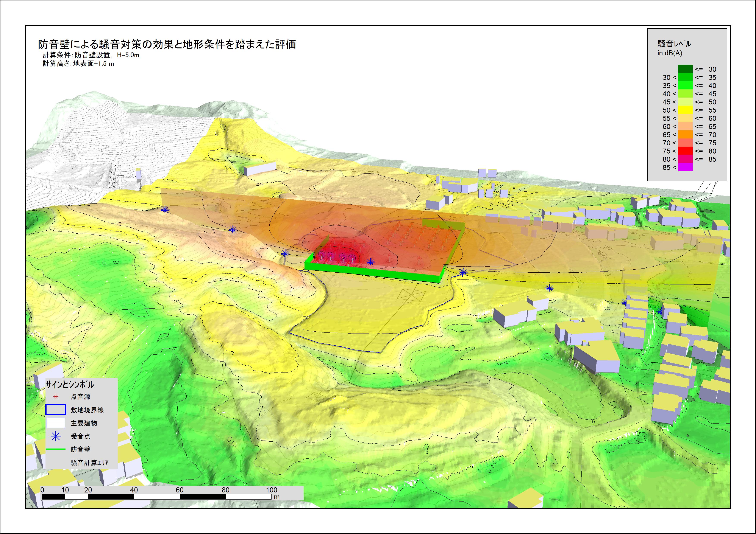
Task: Click the orange 65-70 dB swatch
Action: tap(685, 135)
